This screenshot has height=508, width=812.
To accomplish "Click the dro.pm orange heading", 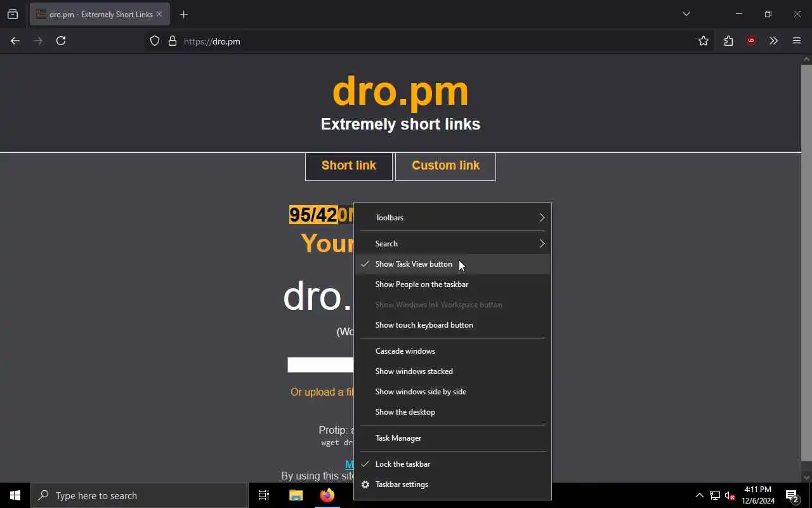I will tap(400, 91).
